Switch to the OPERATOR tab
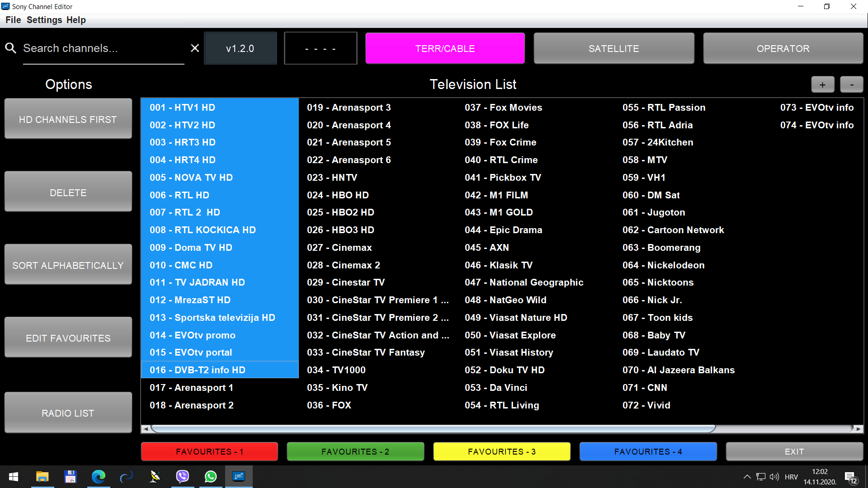The height and width of the screenshot is (488, 868). pyautogui.click(x=783, y=48)
